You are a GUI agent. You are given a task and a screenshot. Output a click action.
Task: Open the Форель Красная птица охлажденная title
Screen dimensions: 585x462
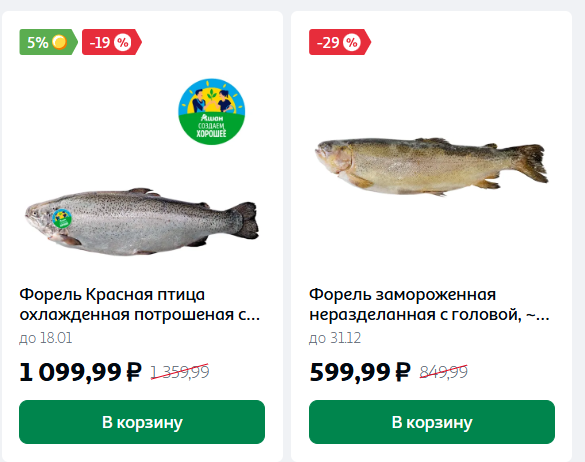tap(140, 305)
